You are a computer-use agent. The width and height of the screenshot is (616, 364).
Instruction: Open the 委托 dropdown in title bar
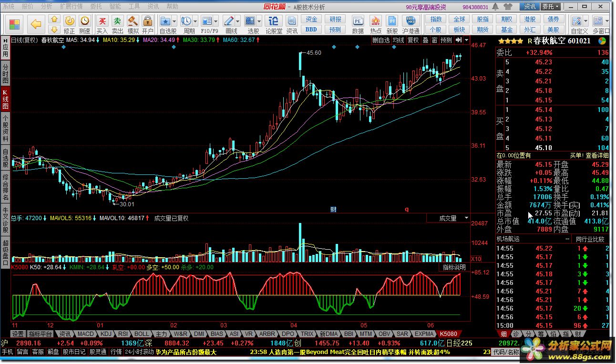click(551, 7)
